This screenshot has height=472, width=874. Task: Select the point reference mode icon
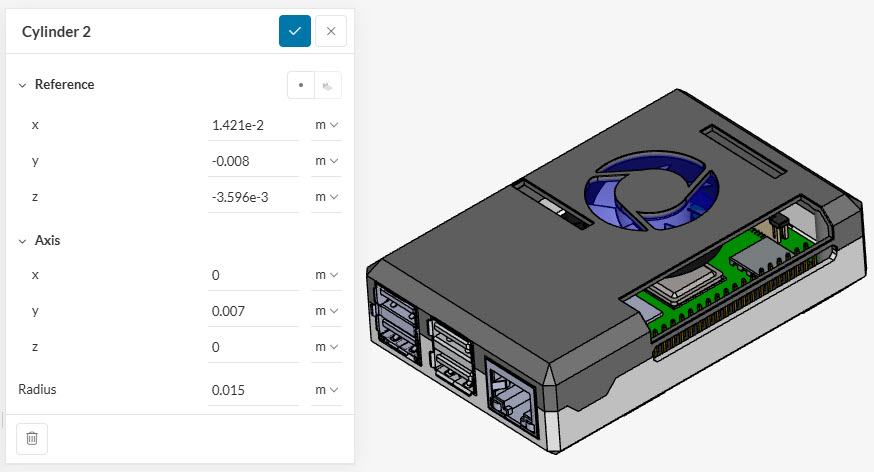[301, 85]
